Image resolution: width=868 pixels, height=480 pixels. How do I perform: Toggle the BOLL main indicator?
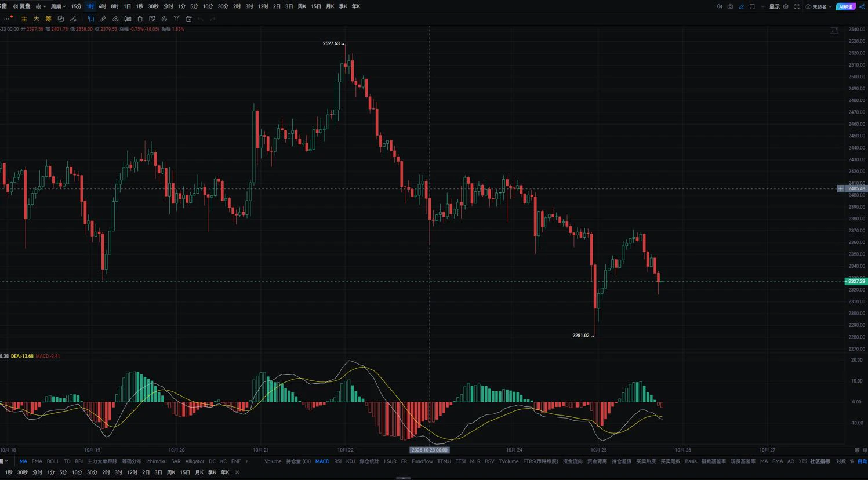point(53,461)
